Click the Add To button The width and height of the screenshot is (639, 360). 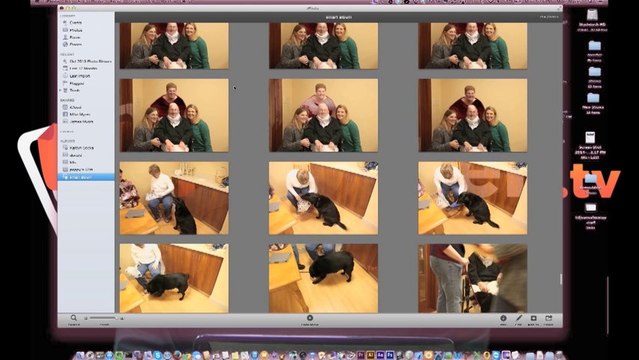pos(533,318)
